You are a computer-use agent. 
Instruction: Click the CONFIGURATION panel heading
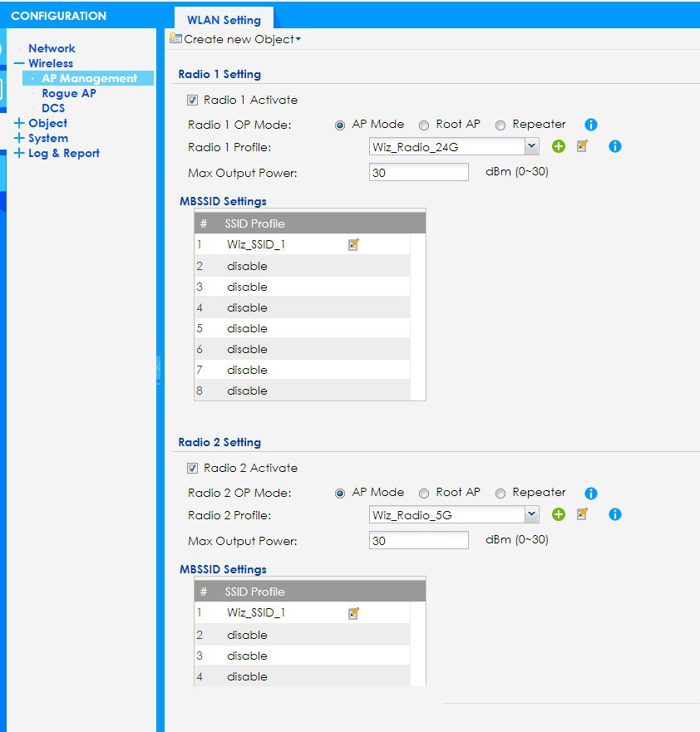[58, 16]
